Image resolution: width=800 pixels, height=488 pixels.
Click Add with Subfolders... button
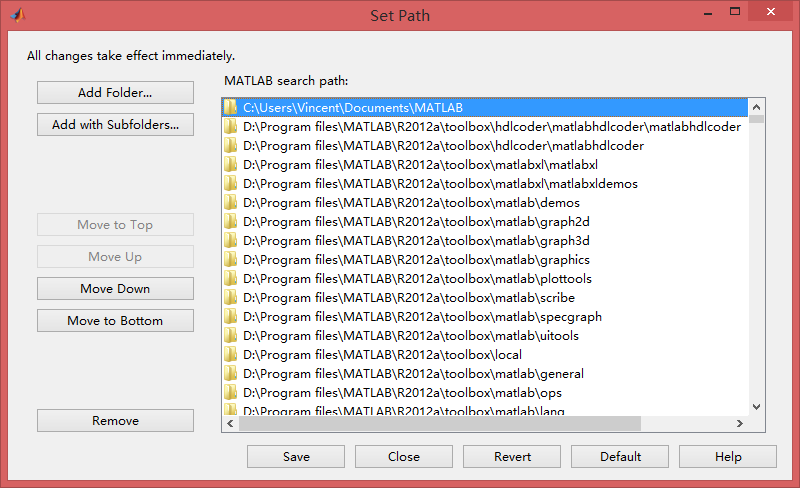coord(115,125)
